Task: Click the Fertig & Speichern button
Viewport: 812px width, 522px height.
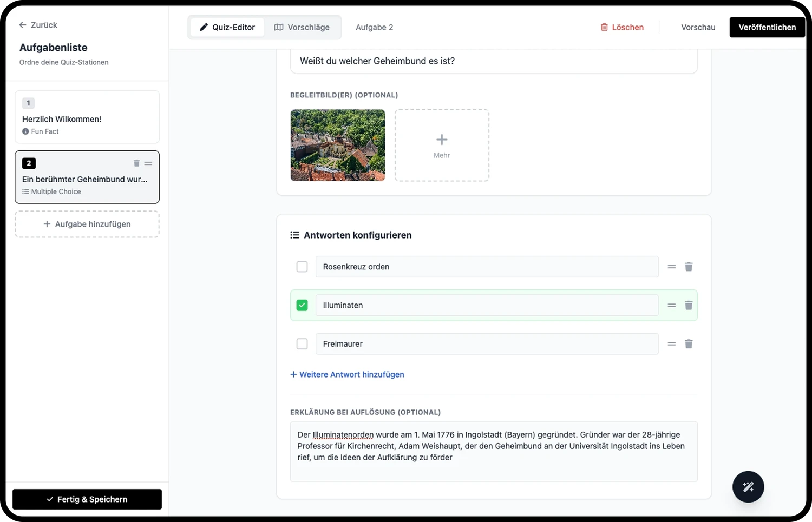Action: pos(87,499)
